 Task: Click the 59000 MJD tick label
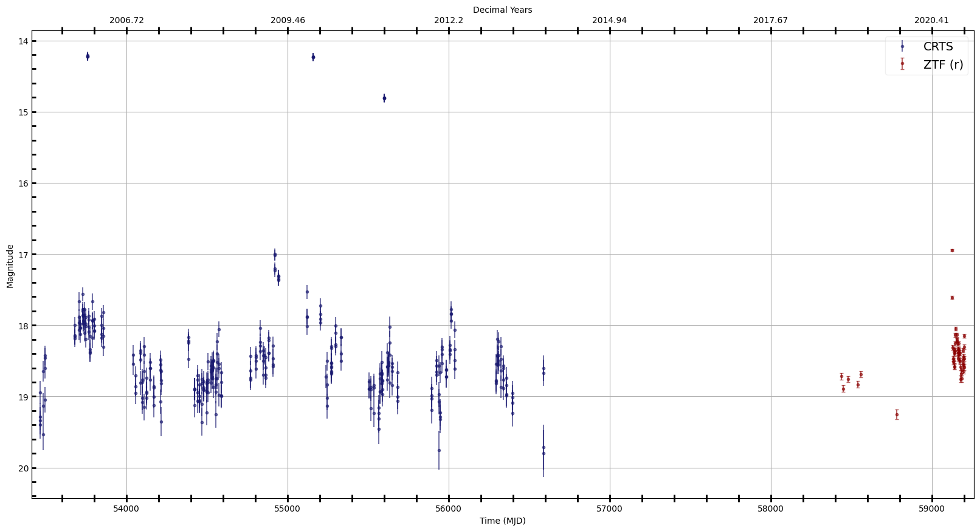tap(932, 508)
